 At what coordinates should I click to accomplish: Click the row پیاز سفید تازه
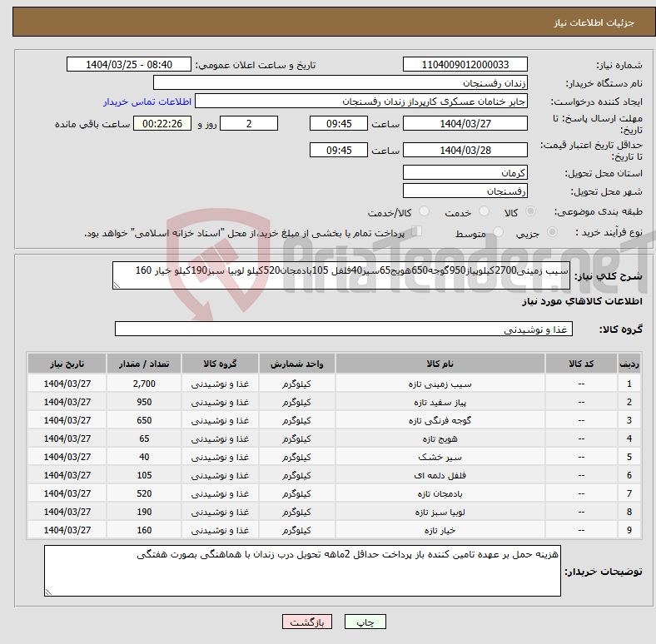point(335,402)
